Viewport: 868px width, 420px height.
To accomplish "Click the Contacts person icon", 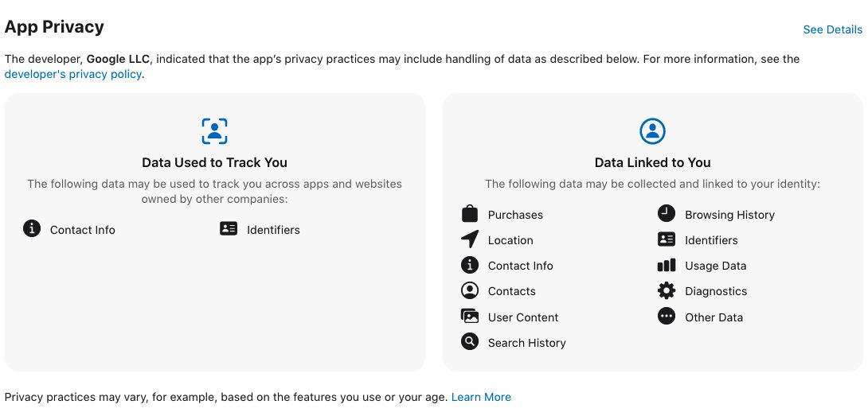I will [469, 290].
